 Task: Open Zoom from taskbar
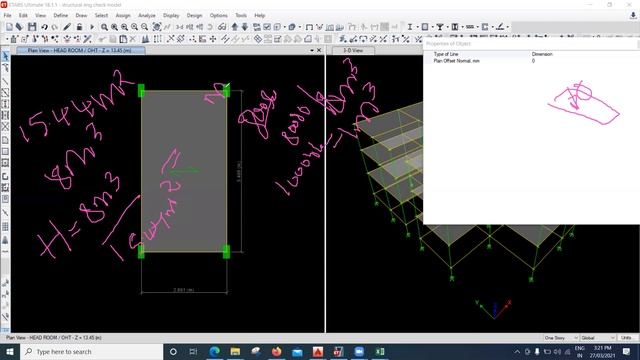(359, 351)
